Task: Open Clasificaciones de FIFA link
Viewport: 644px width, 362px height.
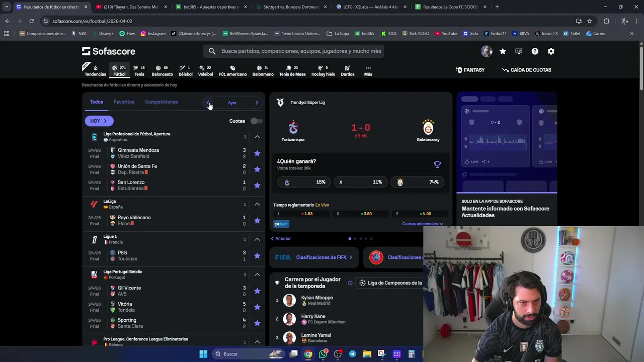Action: click(x=314, y=257)
